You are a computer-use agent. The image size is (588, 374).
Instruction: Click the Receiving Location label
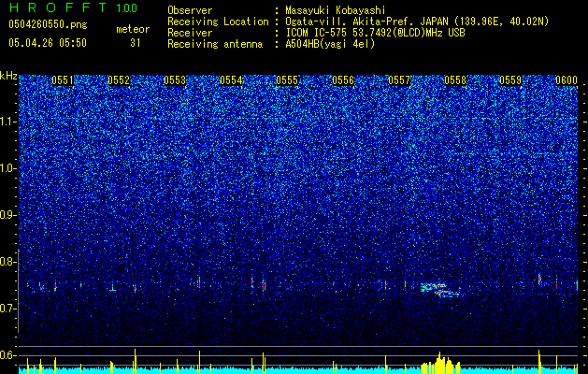[x=218, y=22]
